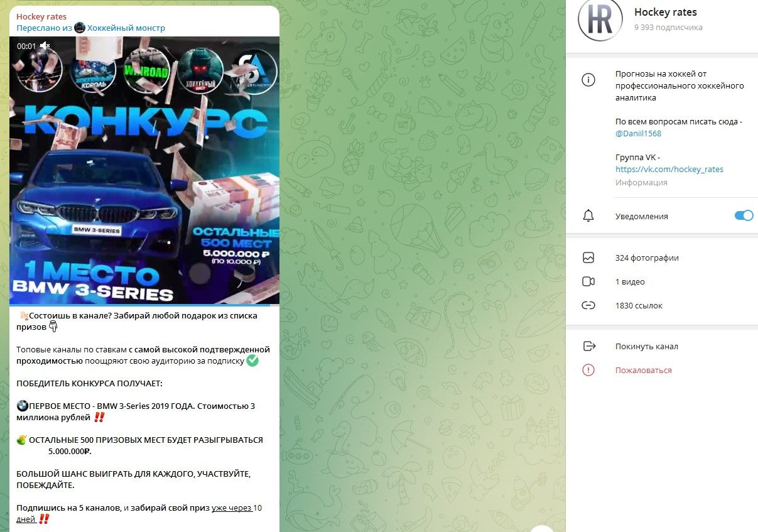Click the info circle icon beside channel description
The width and height of the screenshot is (758, 532).
(588, 80)
